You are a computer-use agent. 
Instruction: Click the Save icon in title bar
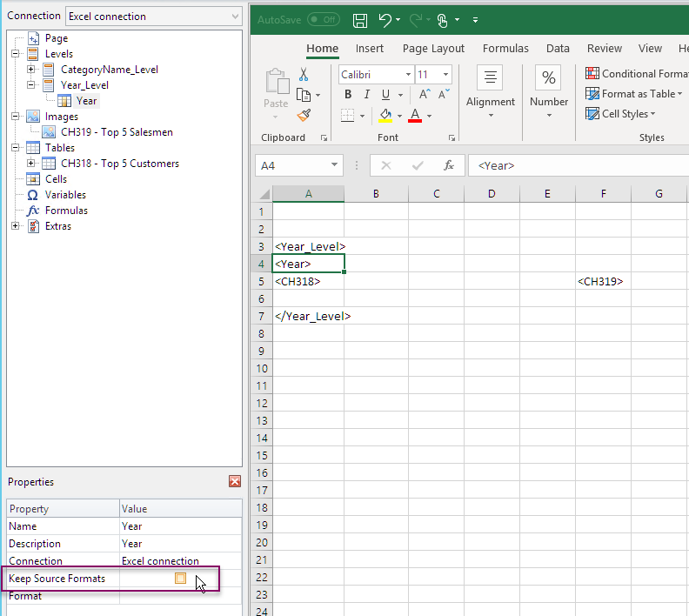[x=361, y=19]
